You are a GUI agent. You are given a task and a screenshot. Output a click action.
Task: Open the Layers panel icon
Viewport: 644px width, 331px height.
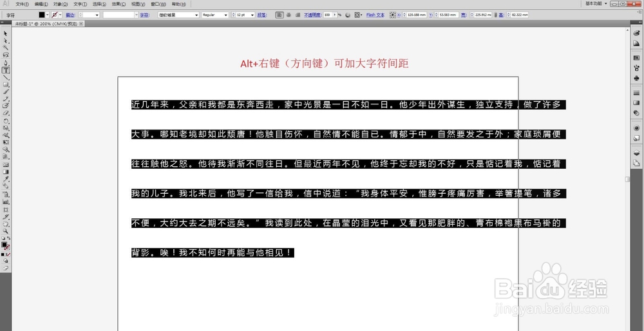click(637, 153)
